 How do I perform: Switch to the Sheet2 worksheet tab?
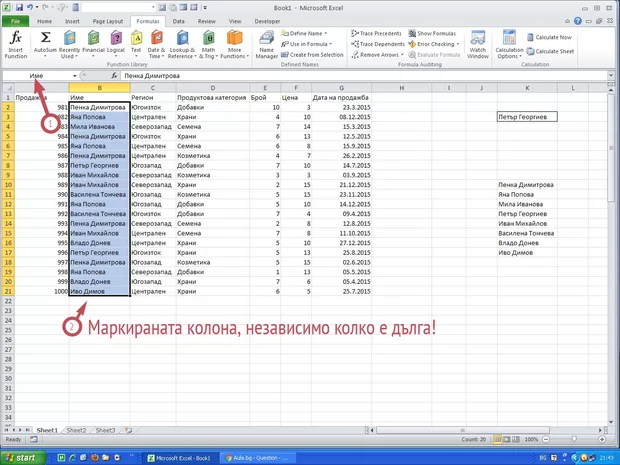pos(76,430)
